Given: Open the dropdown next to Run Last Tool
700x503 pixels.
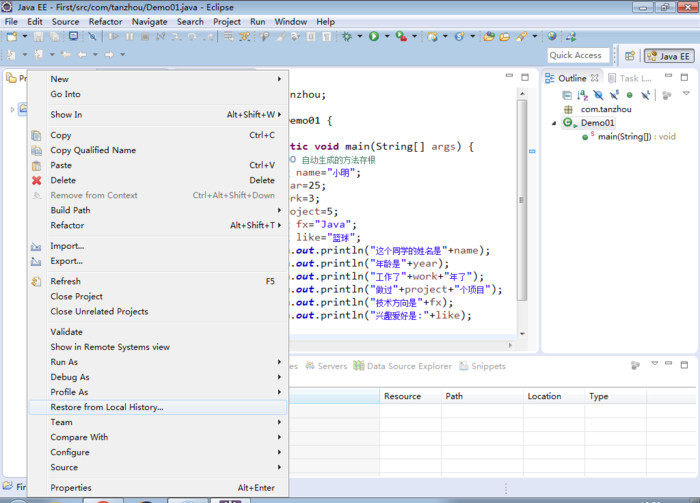Looking at the screenshot, I should [x=414, y=37].
